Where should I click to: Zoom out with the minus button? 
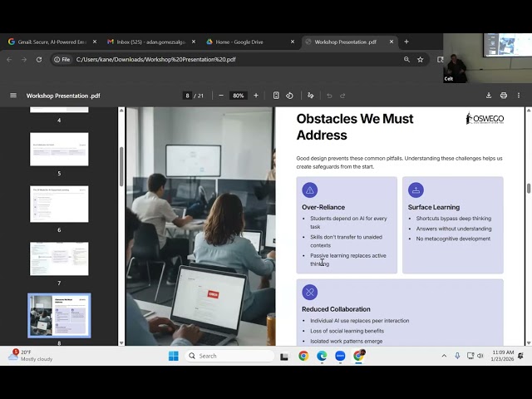[221, 96]
